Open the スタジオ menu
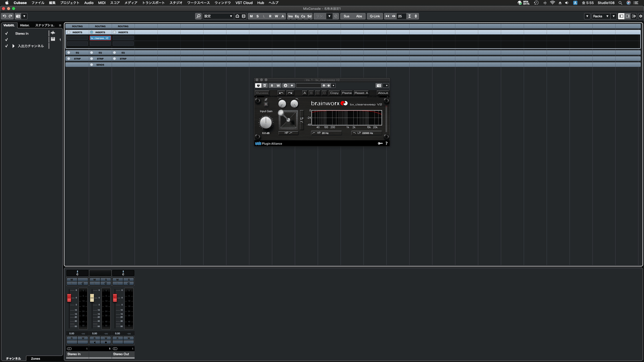Image resolution: width=644 pixels, height=362 pixels. [x=176, y=3]
